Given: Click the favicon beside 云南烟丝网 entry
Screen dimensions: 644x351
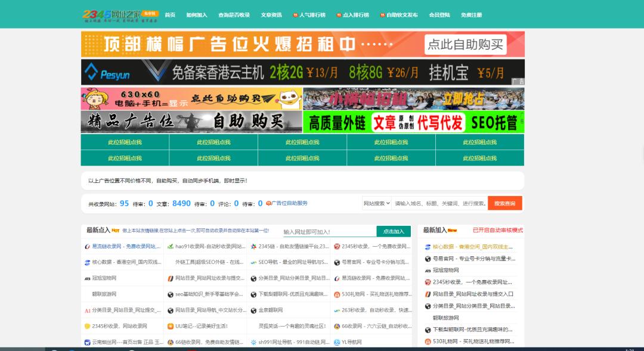Looking at the screenshot, I should click(87, 342).
